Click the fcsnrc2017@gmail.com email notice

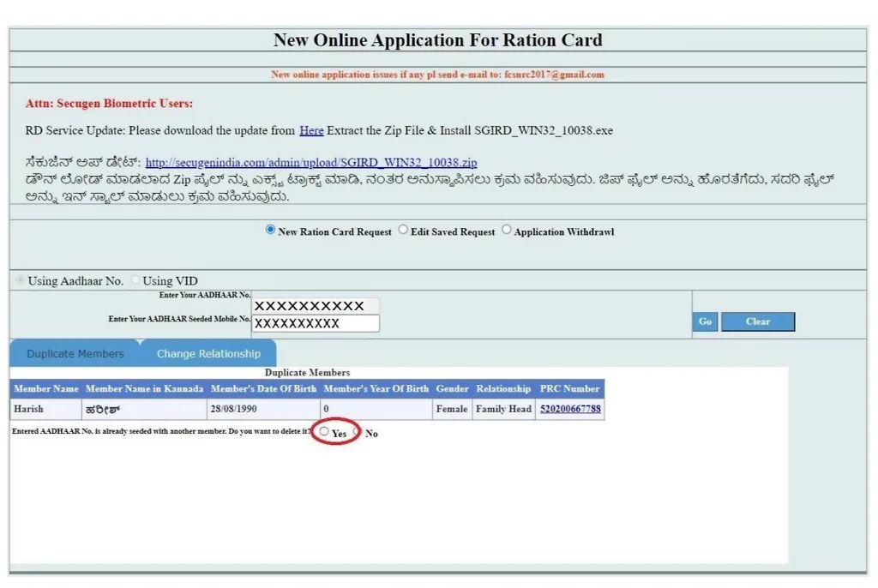coord(438,75)
